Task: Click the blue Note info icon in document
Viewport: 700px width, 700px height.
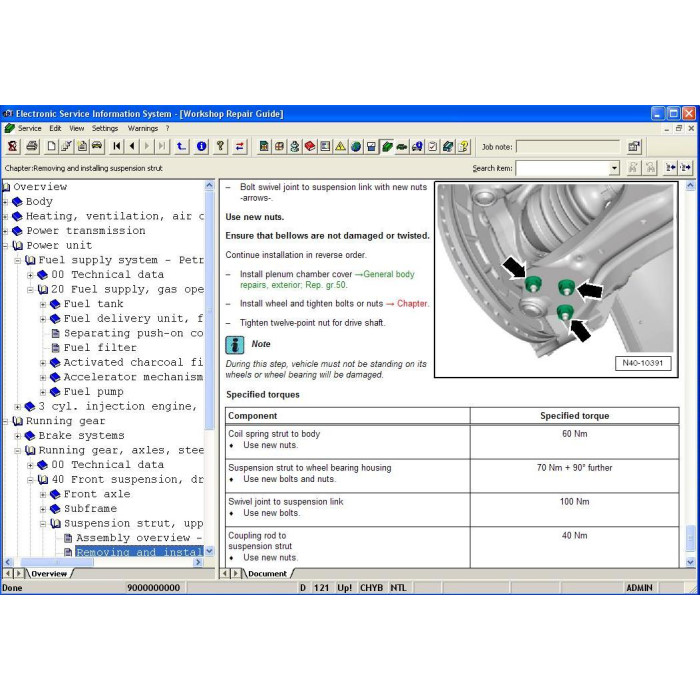Action: coord(235,345)
